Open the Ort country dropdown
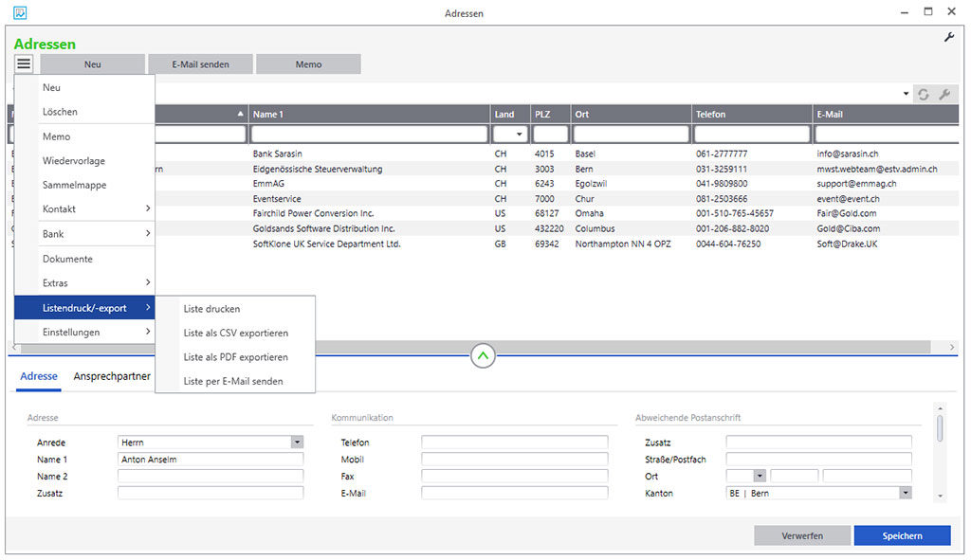 (760, 476)
